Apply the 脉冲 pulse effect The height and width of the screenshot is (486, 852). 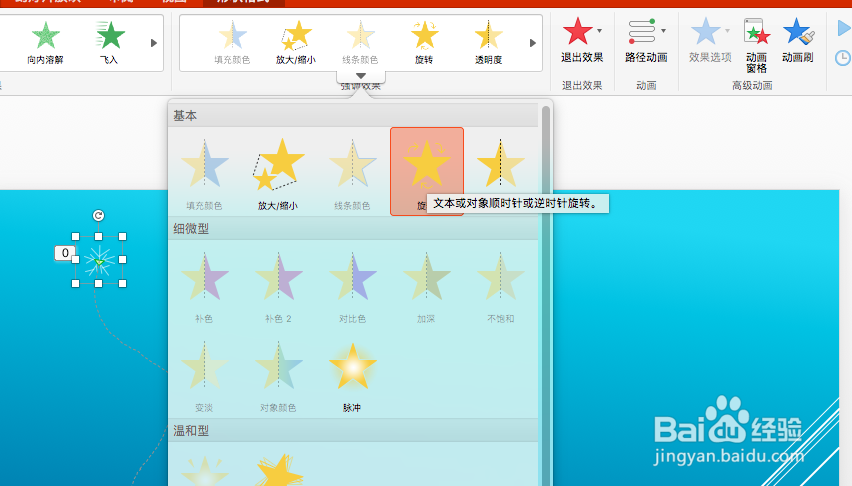click(x=352, y=376)
